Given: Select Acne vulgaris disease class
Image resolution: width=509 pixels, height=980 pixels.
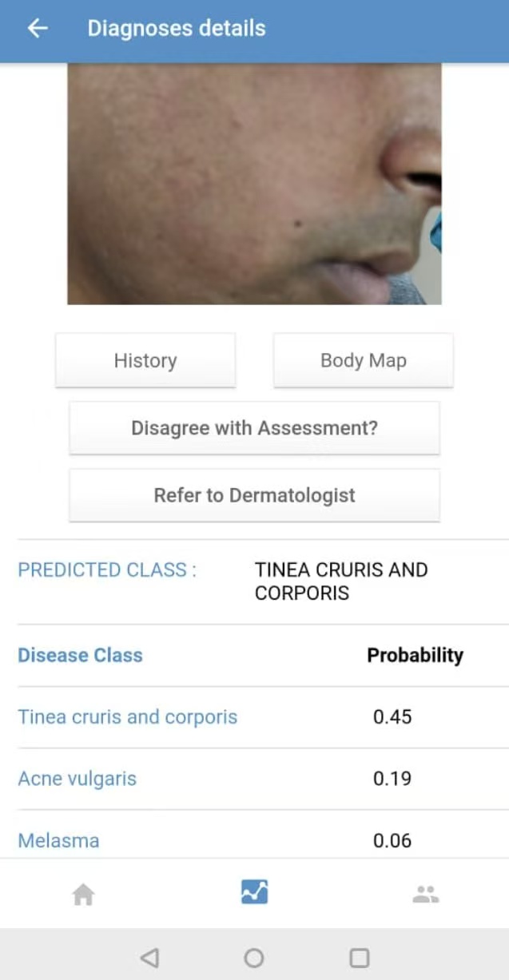Looking at the screenshot, I should [78, 779].
